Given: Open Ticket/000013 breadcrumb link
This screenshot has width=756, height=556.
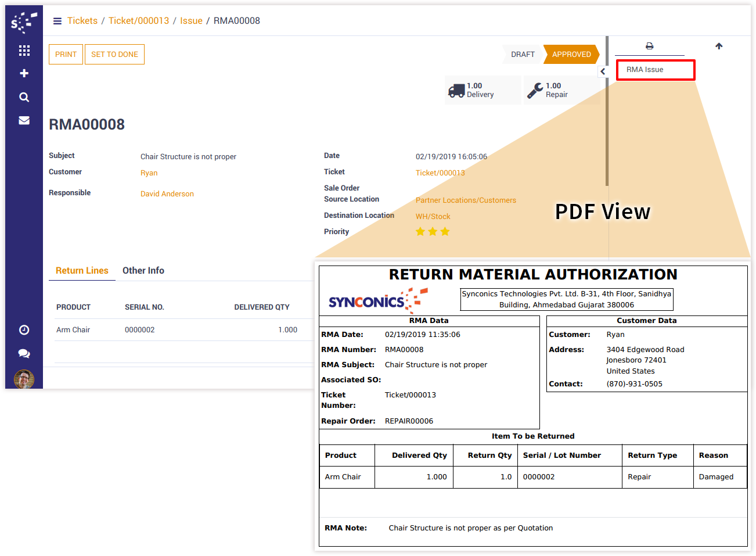Looking at the screenshot, I should click(x=139, y=21).
